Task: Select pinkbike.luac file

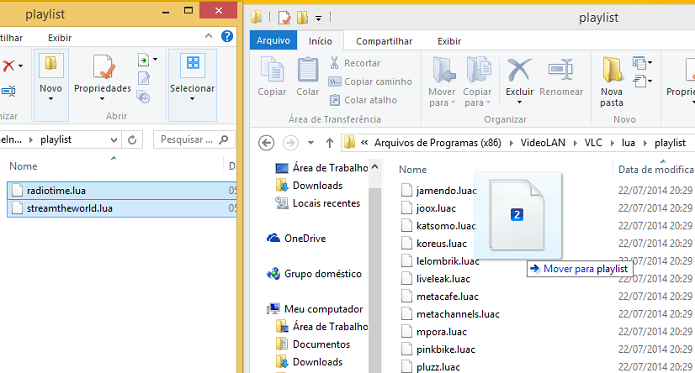Action: coord(438,350)
